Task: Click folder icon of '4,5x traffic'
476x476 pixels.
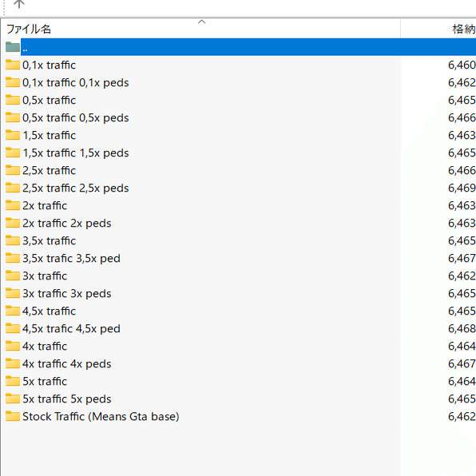Action: pos(13,311)
